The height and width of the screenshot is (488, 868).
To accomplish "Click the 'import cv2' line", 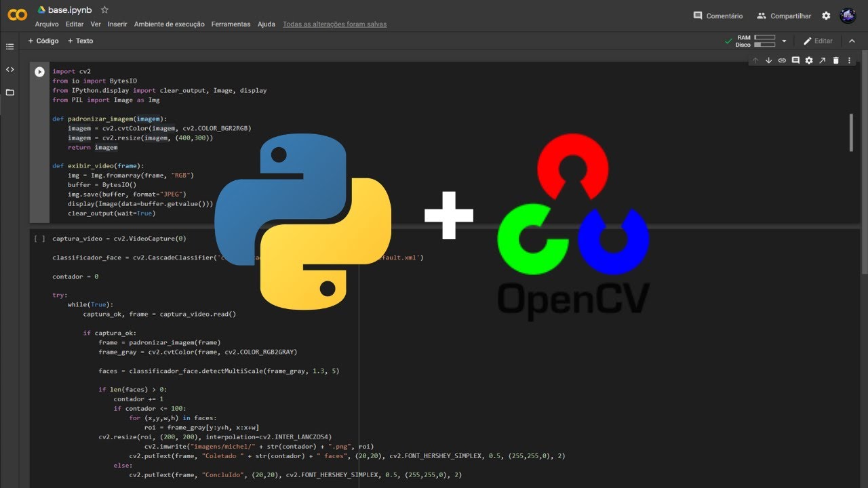I will click(71, 71).
